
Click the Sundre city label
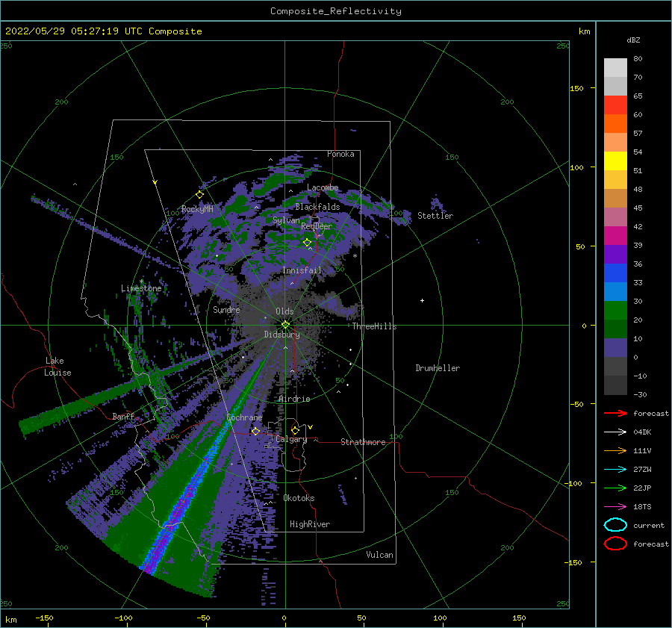click(x=226, y=310)
